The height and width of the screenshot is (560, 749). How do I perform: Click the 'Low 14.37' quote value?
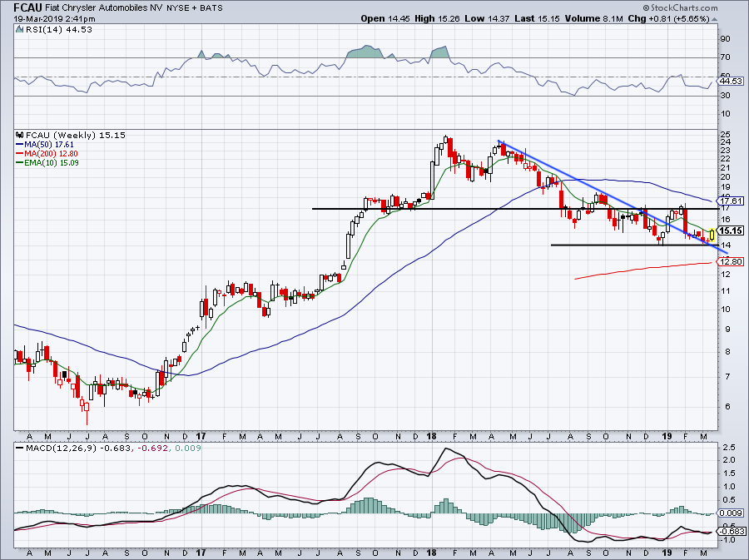pos(487,18)
